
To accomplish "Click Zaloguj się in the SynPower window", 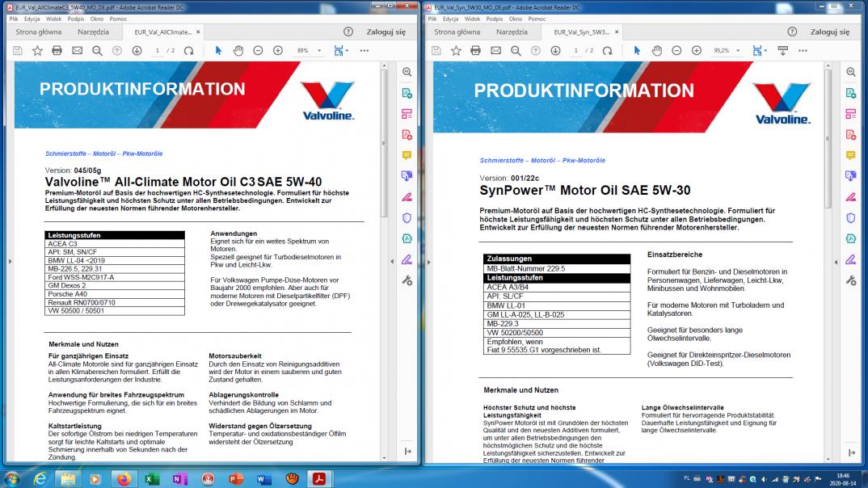I will (x=830, y=32).
